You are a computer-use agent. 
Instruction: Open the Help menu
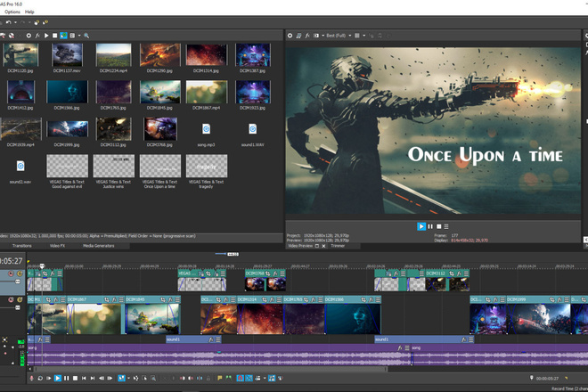pos(29,12)
